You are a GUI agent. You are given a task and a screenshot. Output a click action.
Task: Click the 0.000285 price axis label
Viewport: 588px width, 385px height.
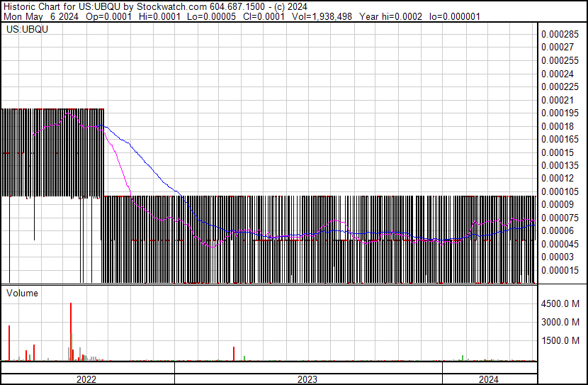coord(560,34)
